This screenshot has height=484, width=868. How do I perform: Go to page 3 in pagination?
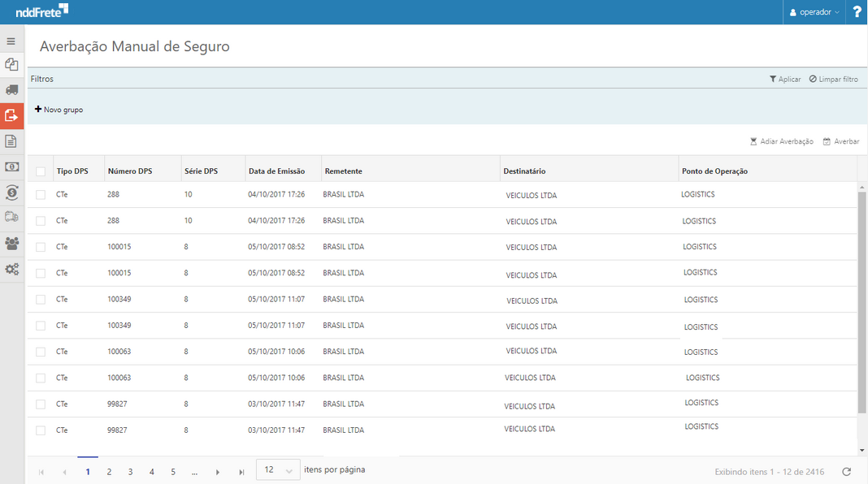pyautogui.click(x=130, y=472)
